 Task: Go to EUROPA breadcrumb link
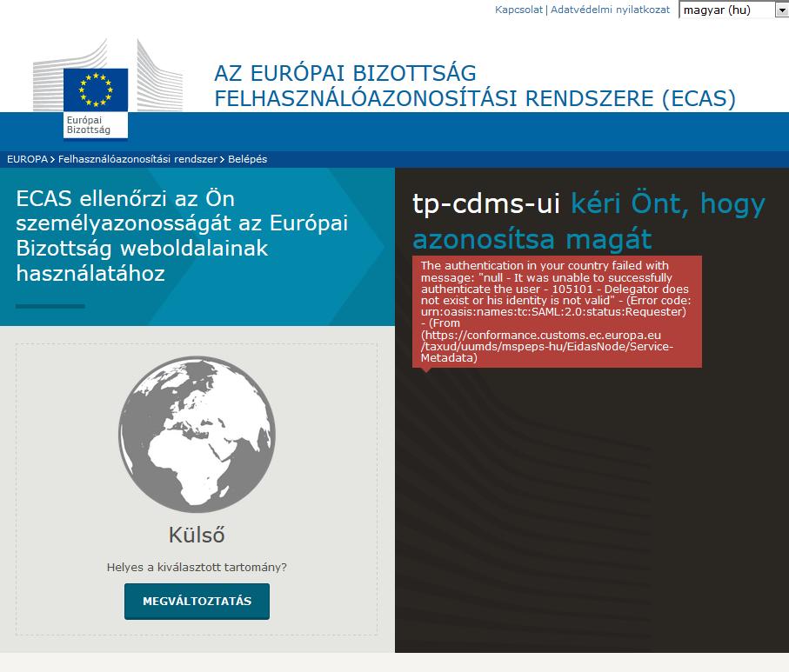pyautogui.click(x=27, y=159)
